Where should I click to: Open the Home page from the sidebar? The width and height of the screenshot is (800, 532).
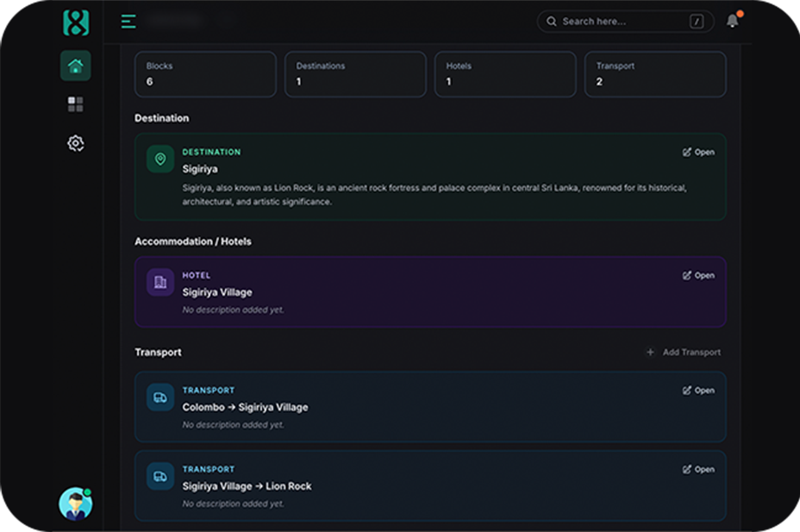coord(76,66)
